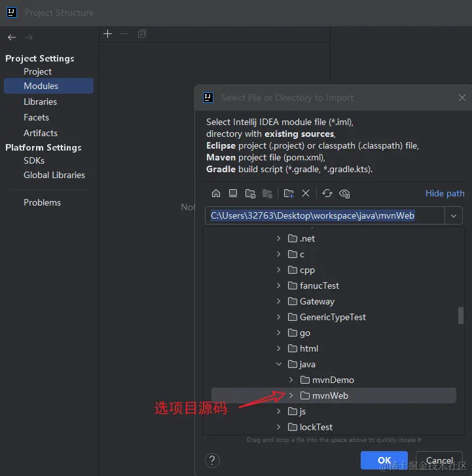The height and width of the screenshot is (476, 472).
Task: Click IntelliJ logo in import dialog title
Action: [x=208, y=98]
